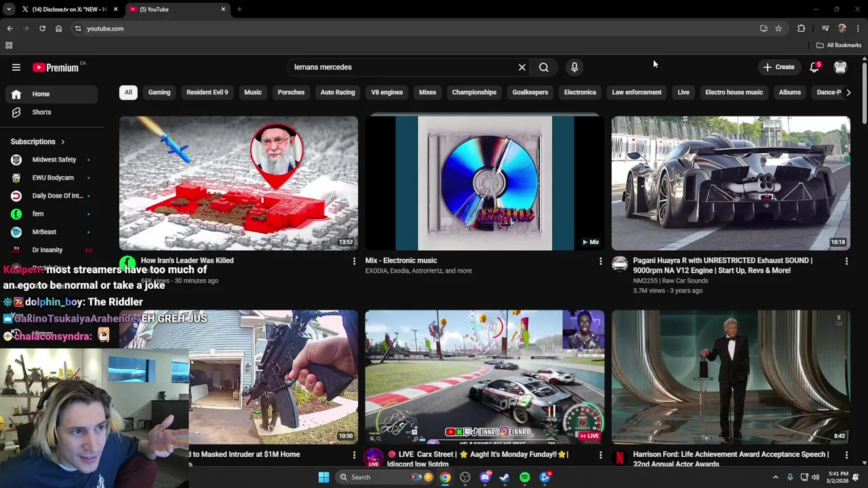Open the Pagani Huayra R thumbnail

point(731,183)
